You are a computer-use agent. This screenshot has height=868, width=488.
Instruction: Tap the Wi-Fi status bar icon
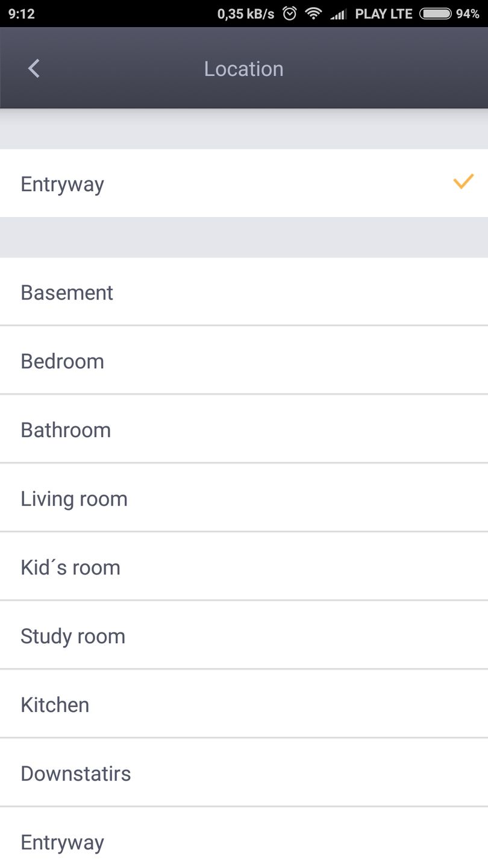click(313, 14)
